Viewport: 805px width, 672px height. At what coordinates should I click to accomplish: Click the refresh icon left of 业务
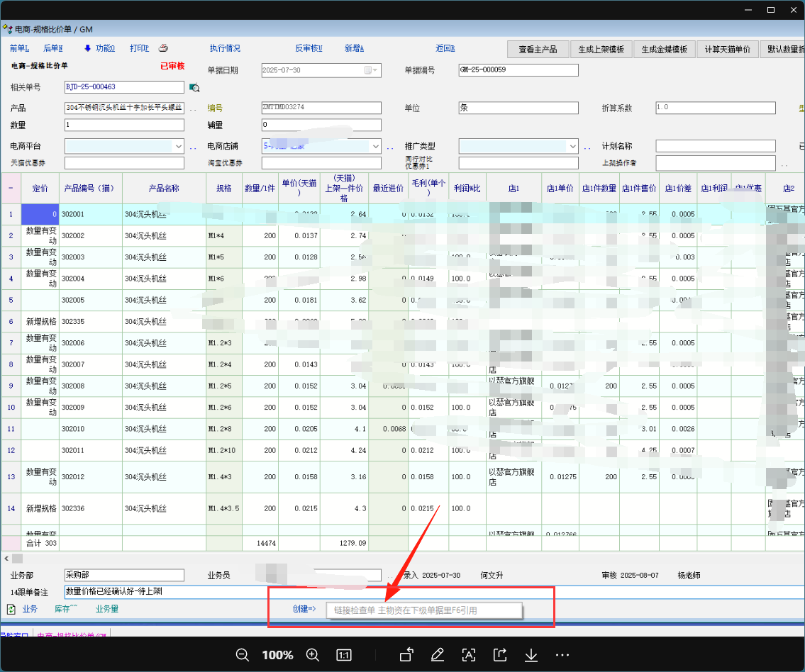tap(11, 609)
